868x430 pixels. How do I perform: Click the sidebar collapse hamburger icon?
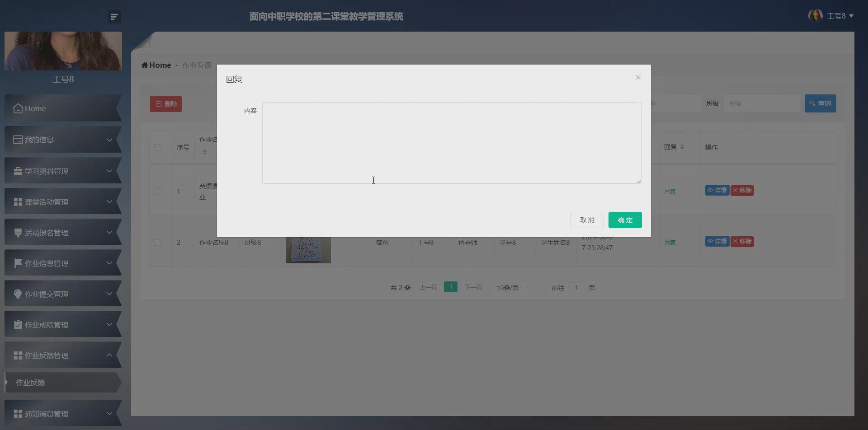coord(114,16)
